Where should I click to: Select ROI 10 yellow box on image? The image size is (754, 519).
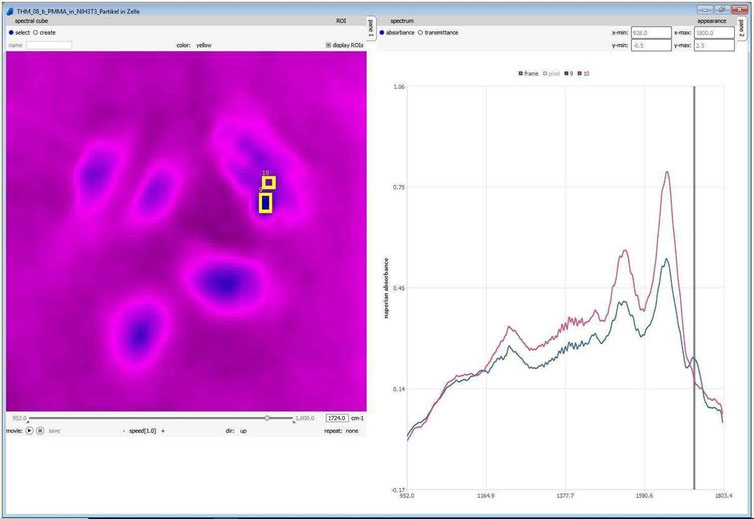(x=269, y=182)
